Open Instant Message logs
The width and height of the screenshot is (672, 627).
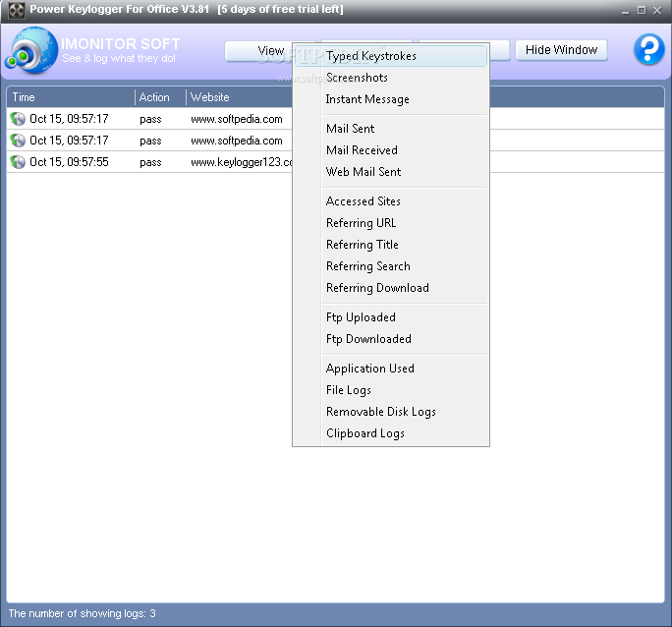click(391, 99)
